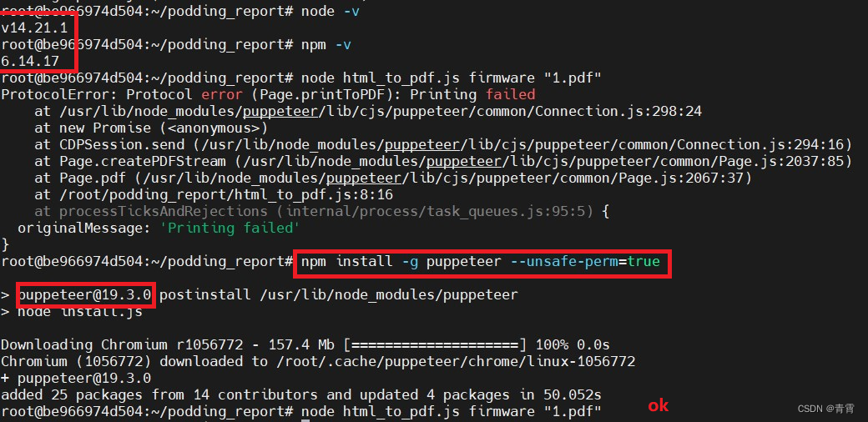
Task: Click the 'npm -v' command text
Action: click(326, 45)
